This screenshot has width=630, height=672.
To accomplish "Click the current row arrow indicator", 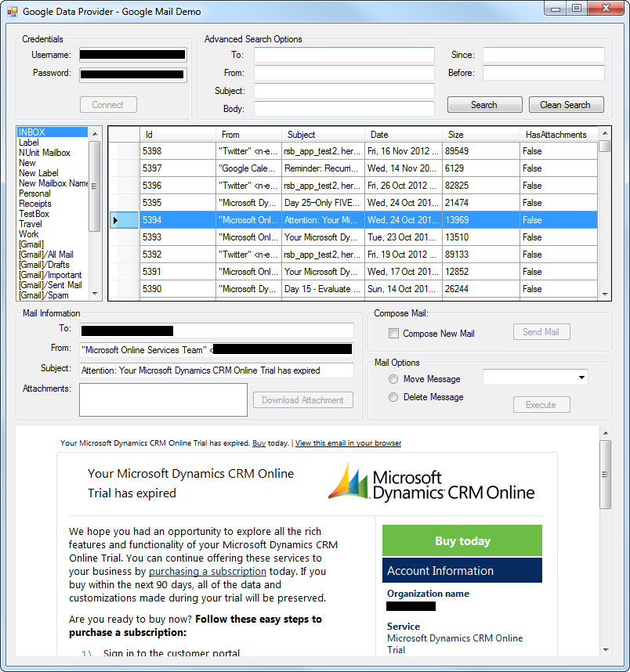I will (x=116, y=220).
